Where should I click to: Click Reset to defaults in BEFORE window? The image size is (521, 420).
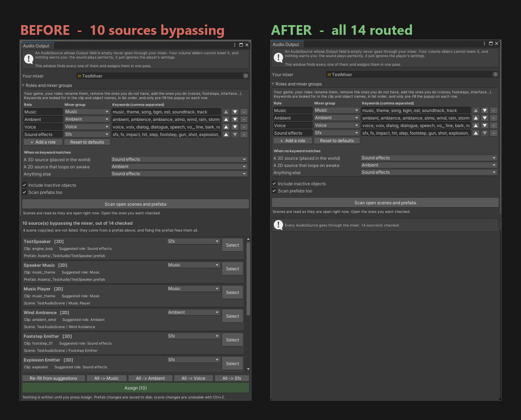point(87,142)
